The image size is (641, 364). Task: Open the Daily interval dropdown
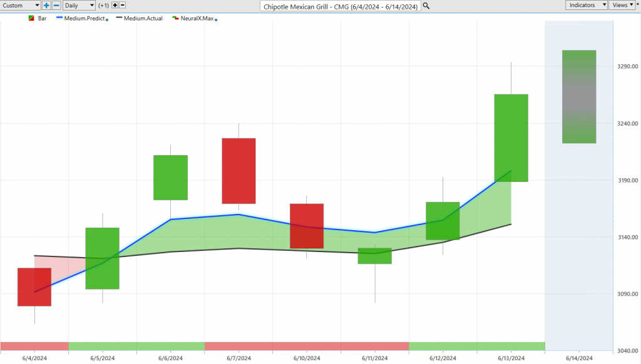click(x=80, y=6)
